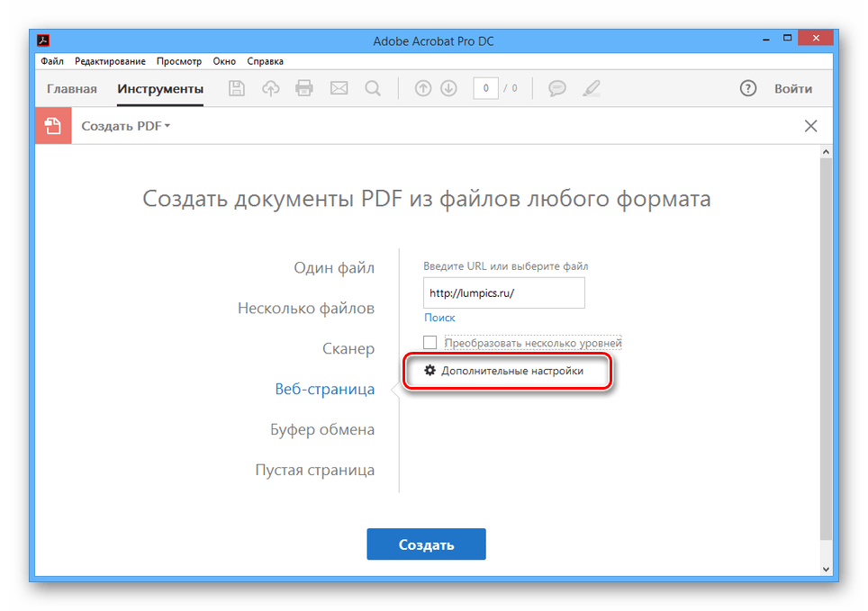This screenshot has width=868, height=611.
Task: Click the 'Поиск' link
Action: click(439, 318)
